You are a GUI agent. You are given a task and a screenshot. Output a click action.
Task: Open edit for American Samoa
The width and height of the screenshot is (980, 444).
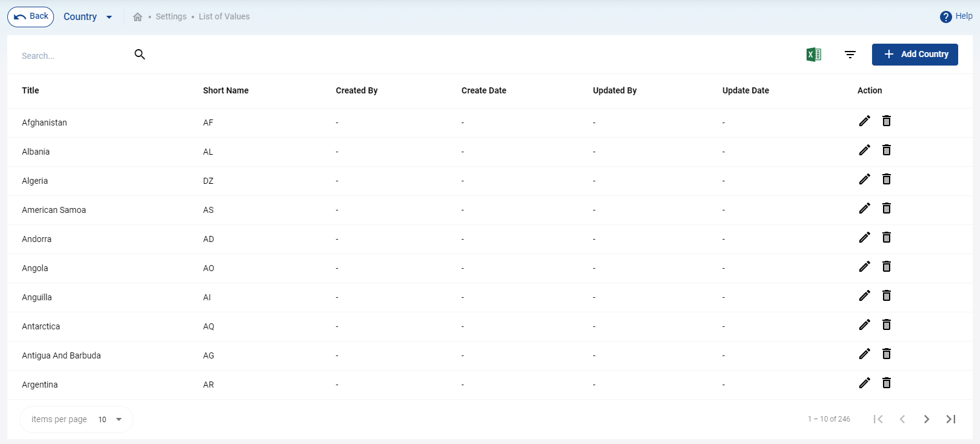pos(865,208)
